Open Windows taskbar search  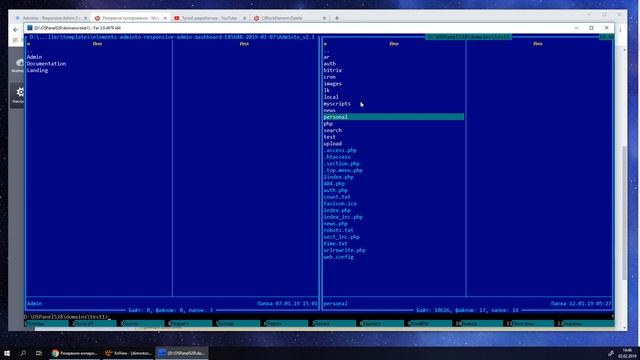(x=23, y=353)
